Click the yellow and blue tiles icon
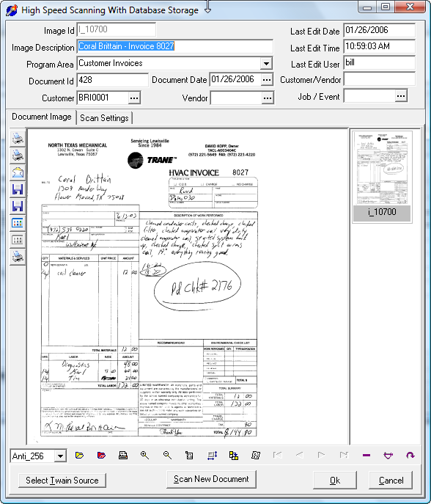The image size is (431, 504). [x=234, y=455]
